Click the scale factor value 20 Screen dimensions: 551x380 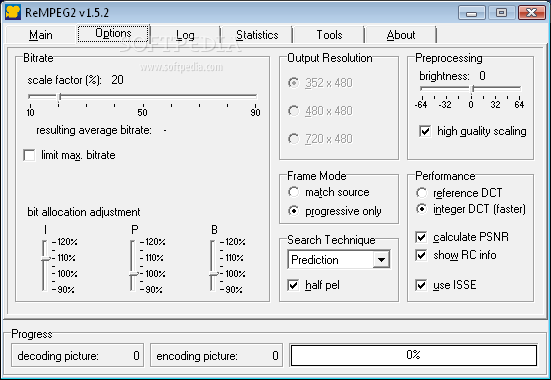click(117, 80)
